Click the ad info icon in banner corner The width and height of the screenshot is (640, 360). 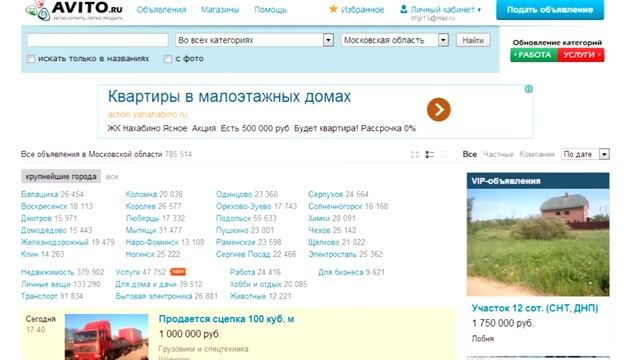pos(529,89)
